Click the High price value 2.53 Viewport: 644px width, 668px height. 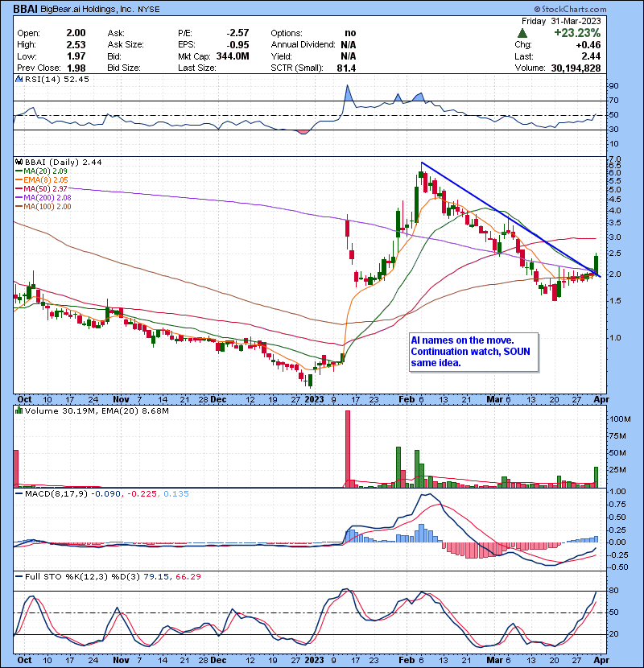coord(76,45)
